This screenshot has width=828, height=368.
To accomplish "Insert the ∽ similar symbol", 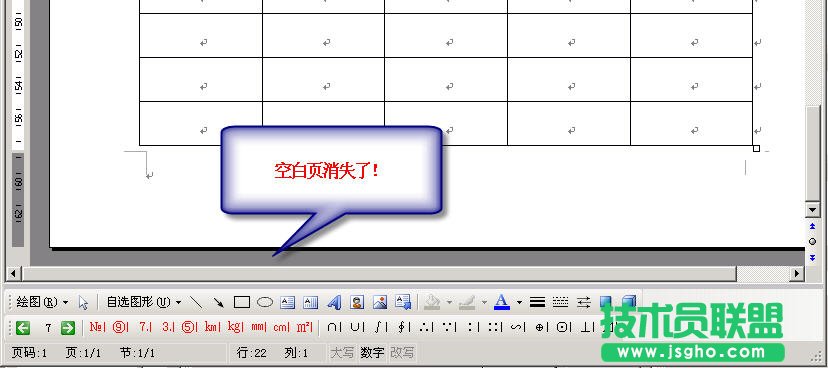I will 517,327.
